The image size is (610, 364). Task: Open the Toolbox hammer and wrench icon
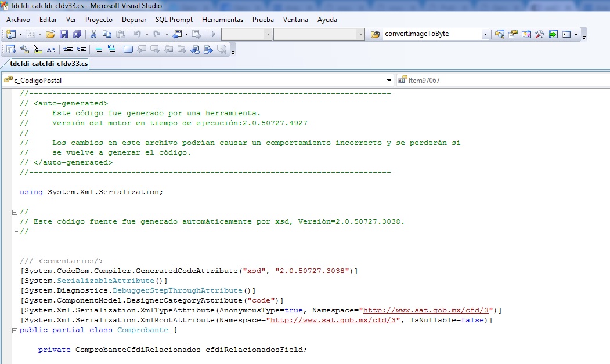539,34
